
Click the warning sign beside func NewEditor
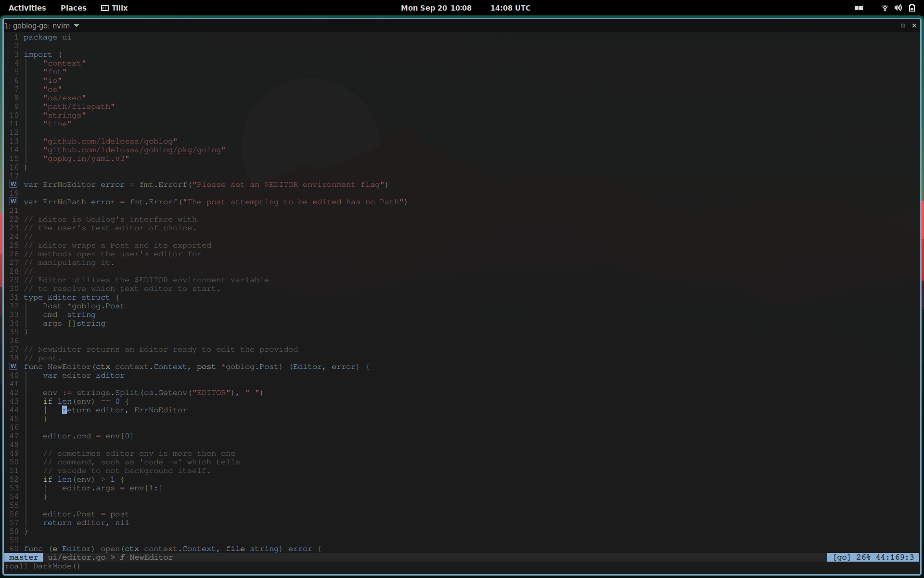coord(13,366)
